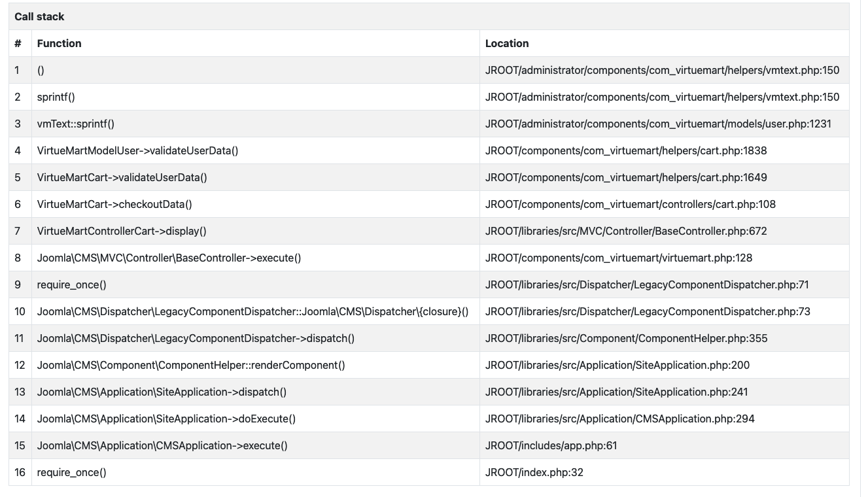
Task: Click the "Call stack" table title
Action: [39, 16]
